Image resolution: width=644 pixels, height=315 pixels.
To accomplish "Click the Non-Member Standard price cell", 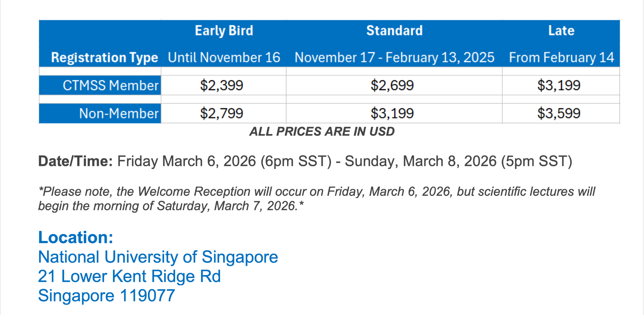I will point(392,114).
